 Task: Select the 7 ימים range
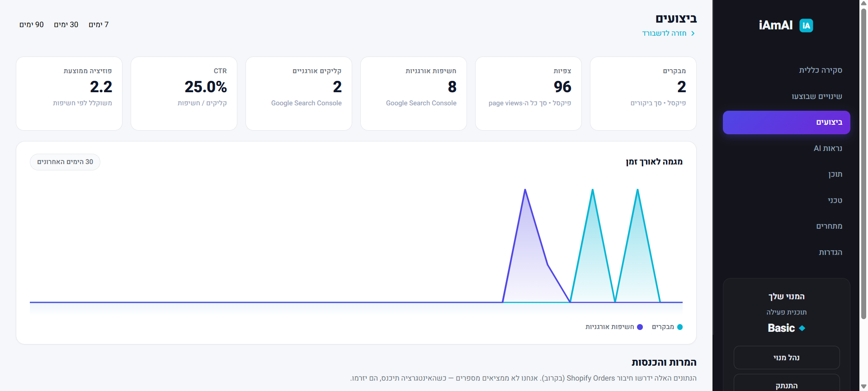coord(99,24)
